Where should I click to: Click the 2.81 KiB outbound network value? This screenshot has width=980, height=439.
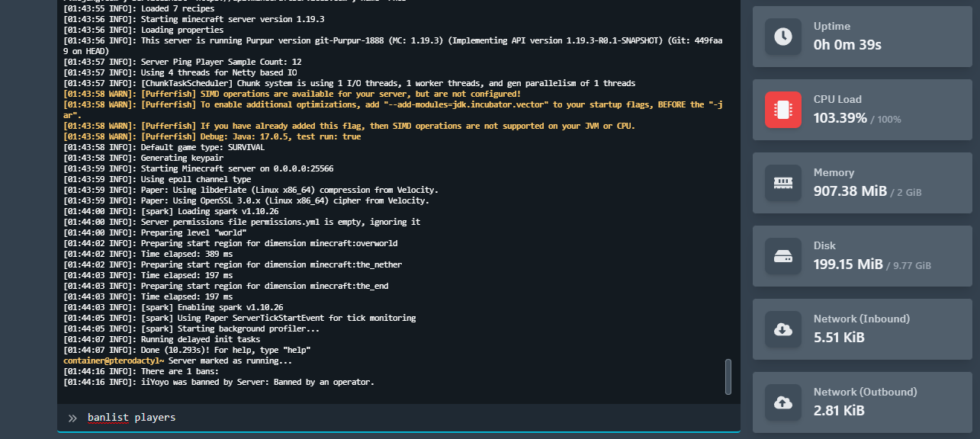pyautogui.click(x=839, y=411)
